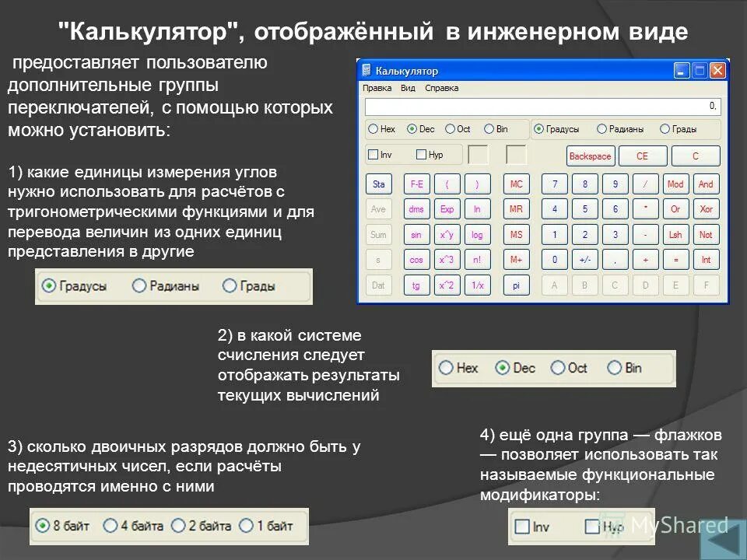Select the sin function key
The height and width of the screenshot is (560, 747).
coord(416,234)
